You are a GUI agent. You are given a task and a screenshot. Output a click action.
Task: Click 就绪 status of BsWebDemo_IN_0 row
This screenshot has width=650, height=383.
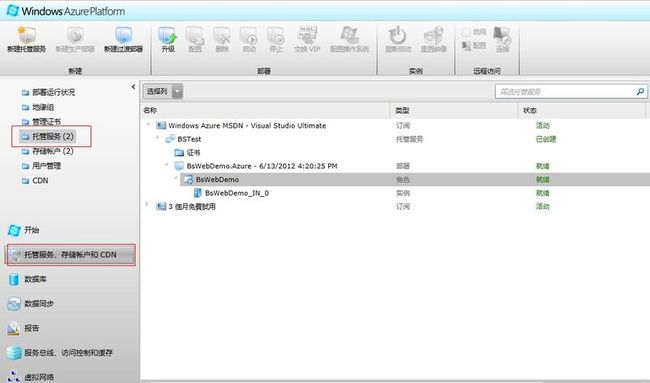click(543, 193)
